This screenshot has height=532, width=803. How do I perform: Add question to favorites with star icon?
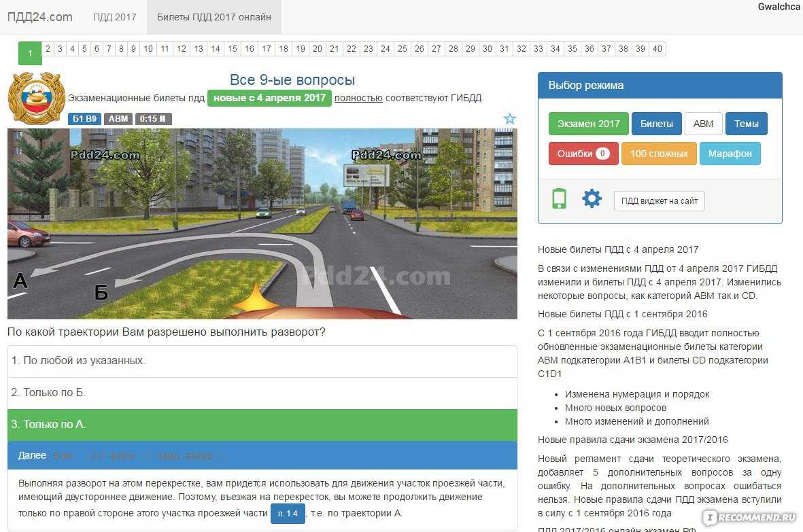pos(509,119)
